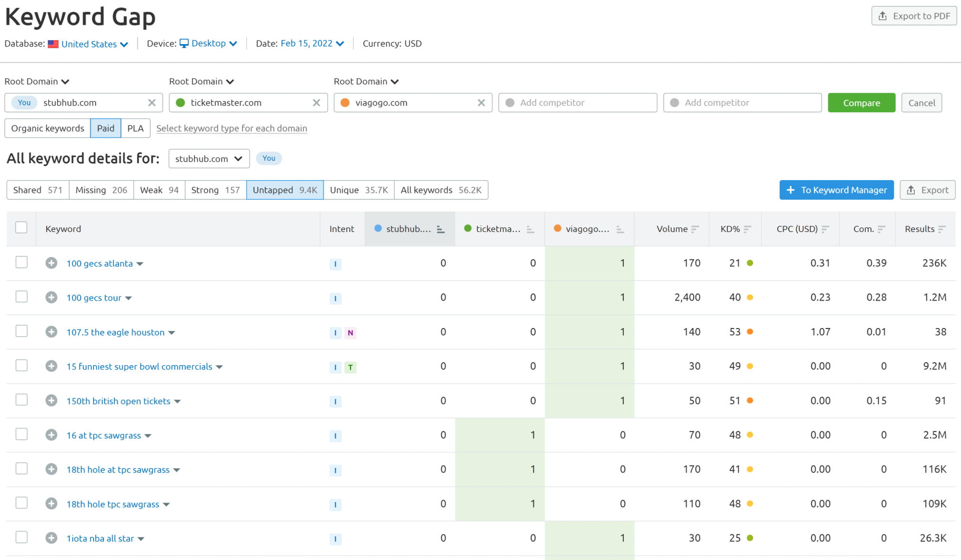Add '100 gecs atlanta' via plus icon

point(51,263)
